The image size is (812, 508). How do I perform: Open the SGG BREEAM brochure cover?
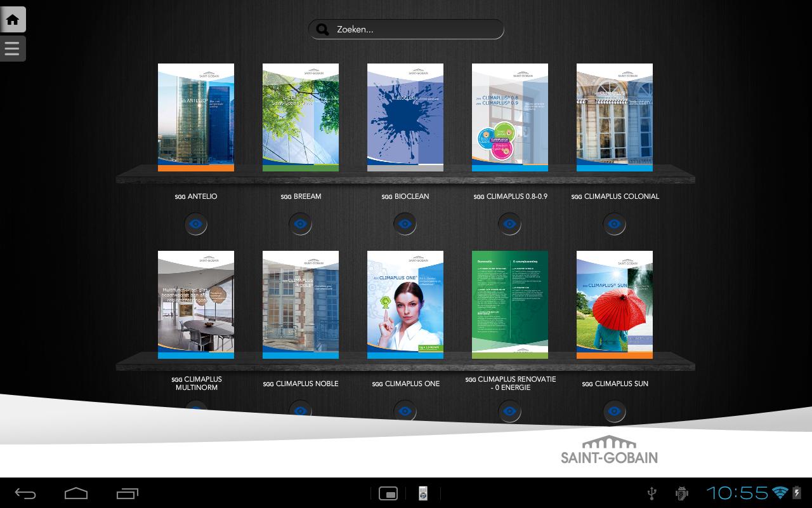(x=300, y=117)
